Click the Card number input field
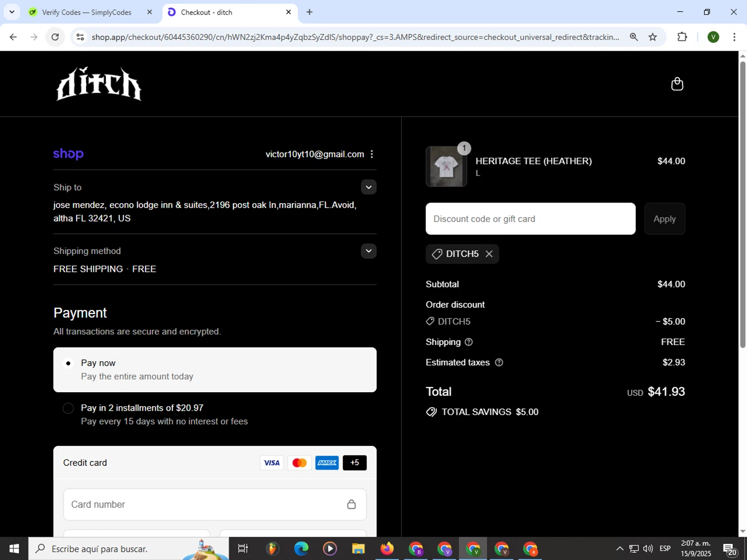Image resolution: width=747 pixels, height=560 pixels. point(215,504)
